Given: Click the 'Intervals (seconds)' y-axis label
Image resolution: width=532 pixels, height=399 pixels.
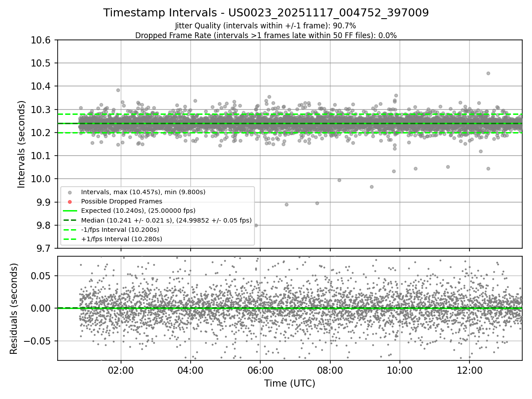Looking at the screenshot, I should tap(22, 144).
